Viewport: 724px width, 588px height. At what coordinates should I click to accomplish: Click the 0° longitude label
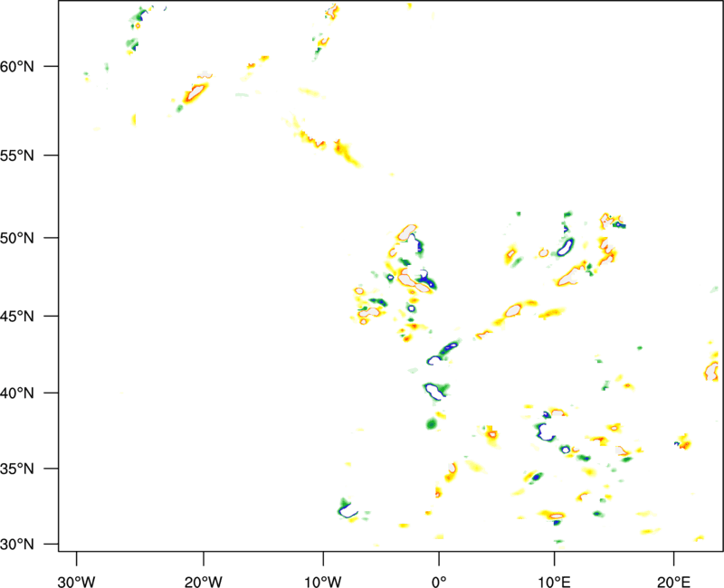(439, 580)
